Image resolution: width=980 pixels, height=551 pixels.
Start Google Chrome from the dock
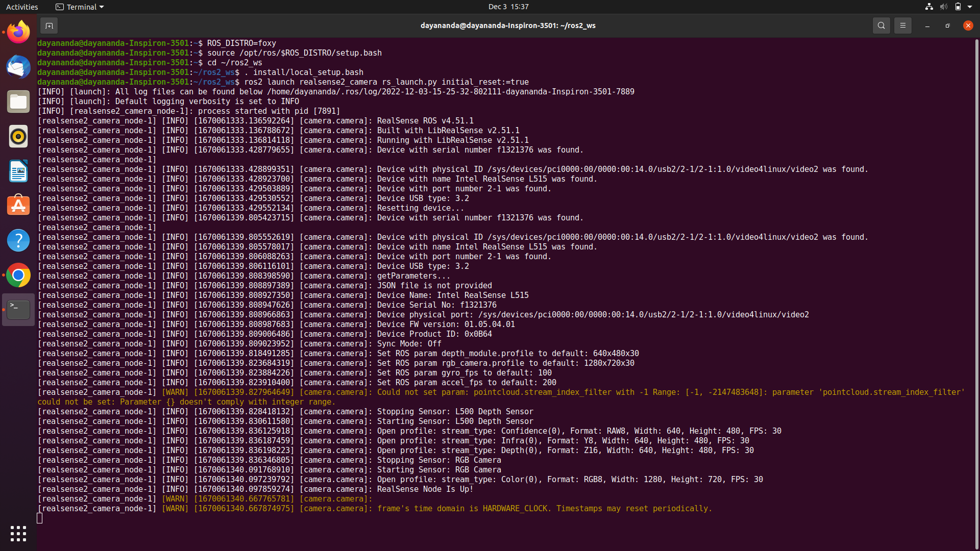18,275
